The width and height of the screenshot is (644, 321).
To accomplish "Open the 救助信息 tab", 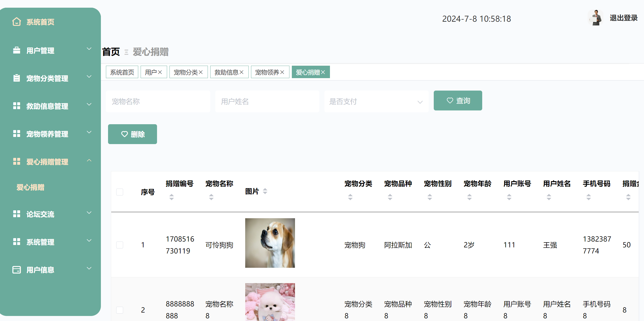I will 229,72.
